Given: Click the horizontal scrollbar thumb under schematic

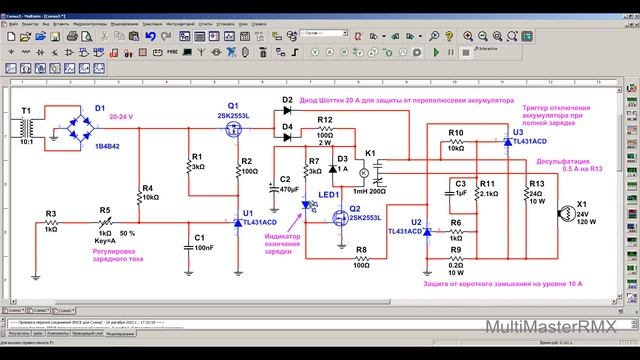Looking at the screenshot, I should tap(222, 302).
